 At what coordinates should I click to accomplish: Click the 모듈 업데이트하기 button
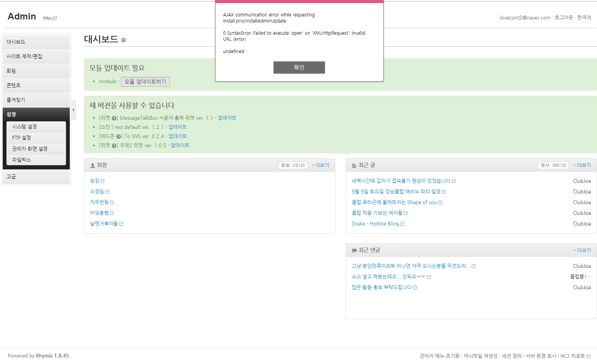[x=145, y=82]
